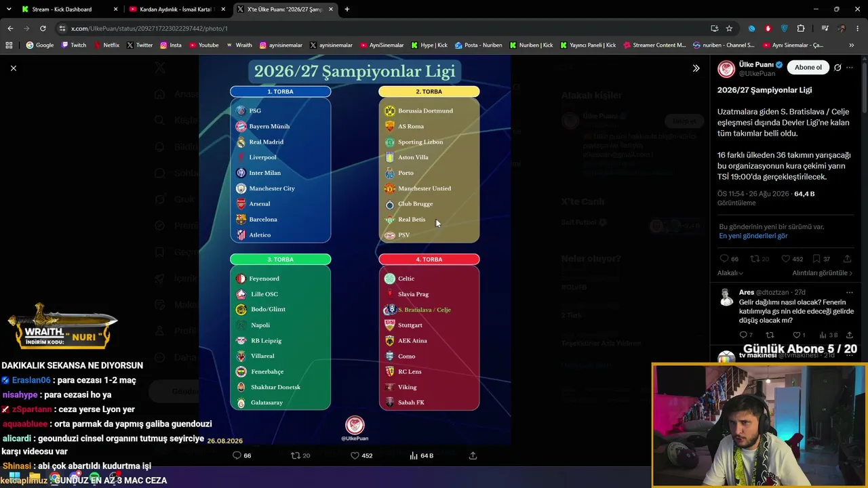Bookmark this page with the star icon
This screenshot has width=868, height=488.
click(x=729, y=28)
